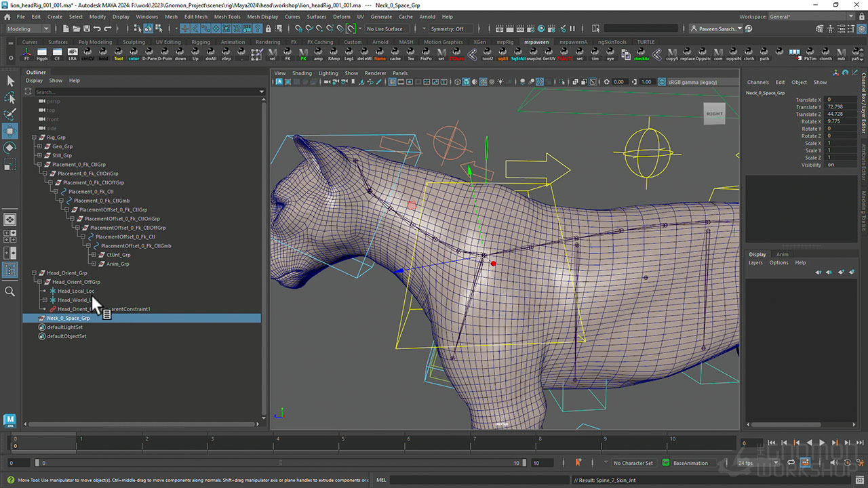Screen dimensions: 868x488
Task: Click the Set Key bookmark icon
Action: point(578,463)
